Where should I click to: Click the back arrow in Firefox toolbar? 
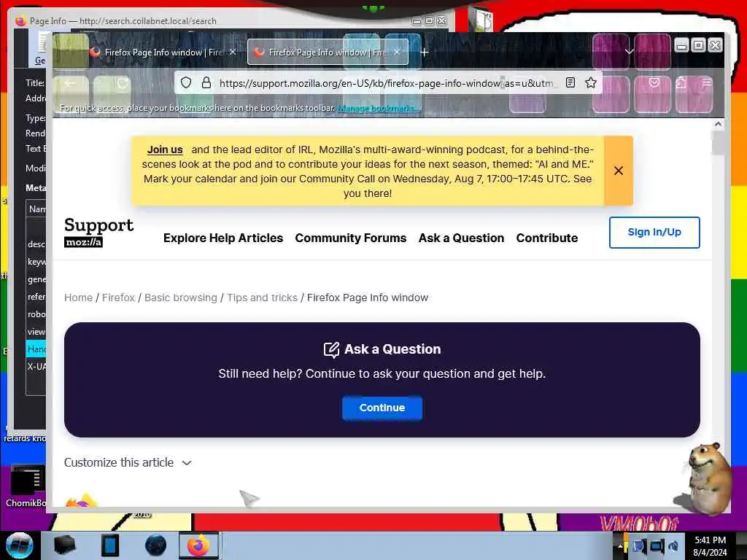click(x=70, y=83)
